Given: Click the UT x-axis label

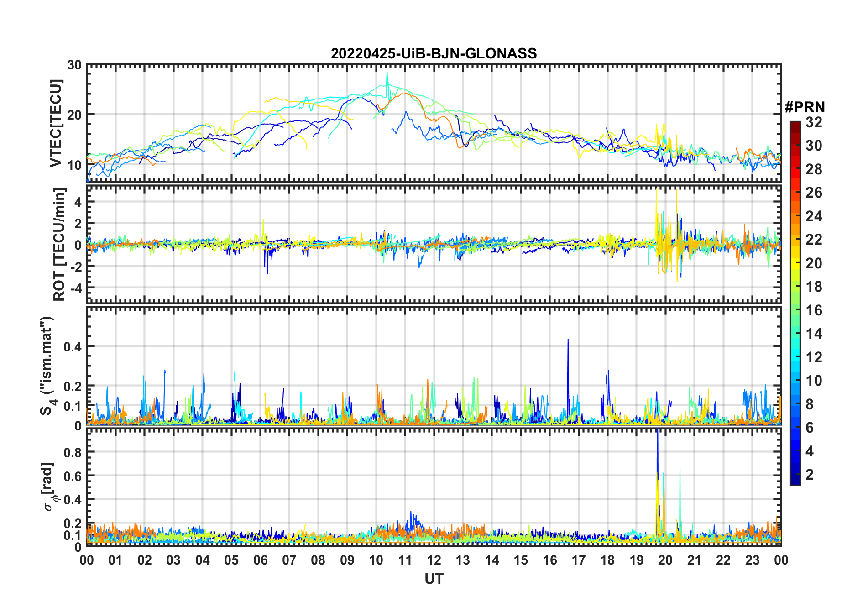Looking at the screenshot, I should click(x=434, y=579).
